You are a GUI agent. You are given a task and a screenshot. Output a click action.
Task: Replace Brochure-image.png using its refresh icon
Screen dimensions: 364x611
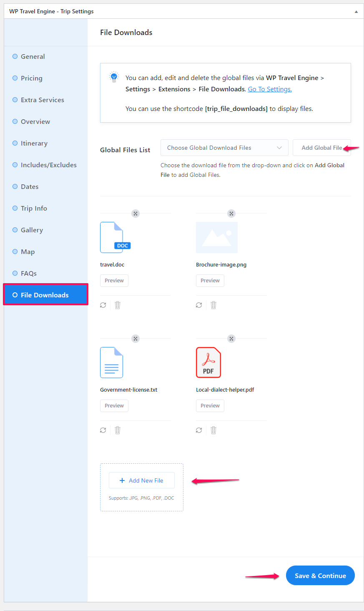click(x=199, y=305)
